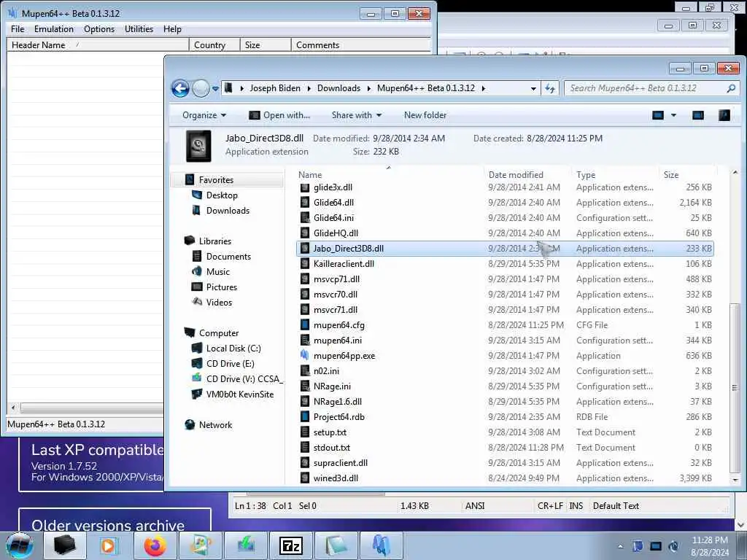Open CD Drive (E:)

230,363
